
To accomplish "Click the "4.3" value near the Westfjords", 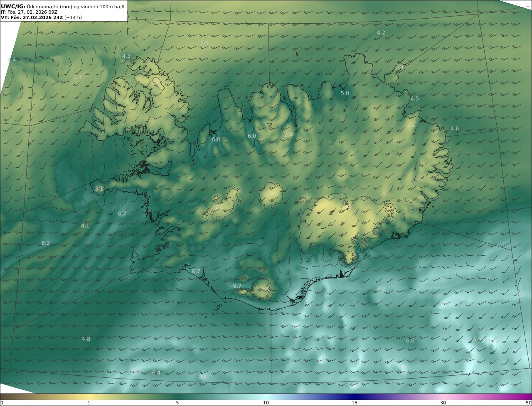I will point(126,56).
